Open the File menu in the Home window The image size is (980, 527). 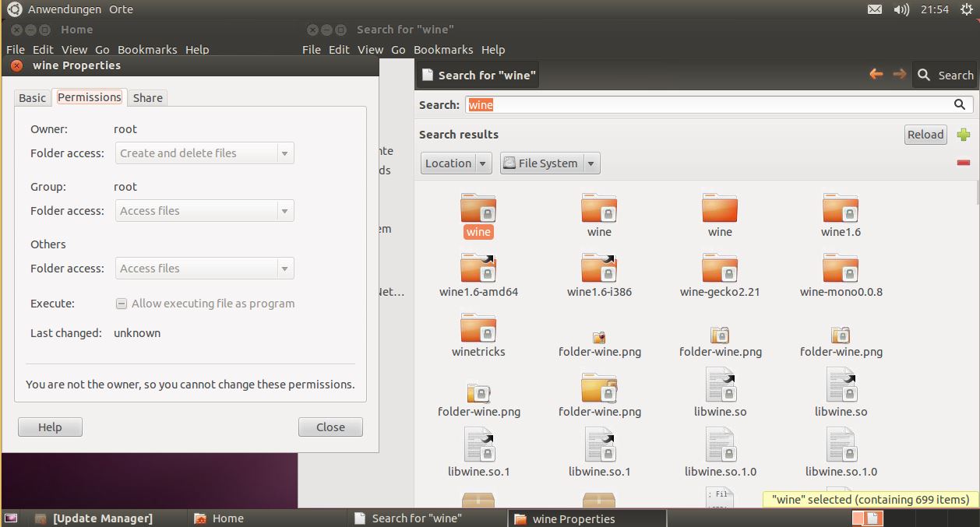[16, 49]
